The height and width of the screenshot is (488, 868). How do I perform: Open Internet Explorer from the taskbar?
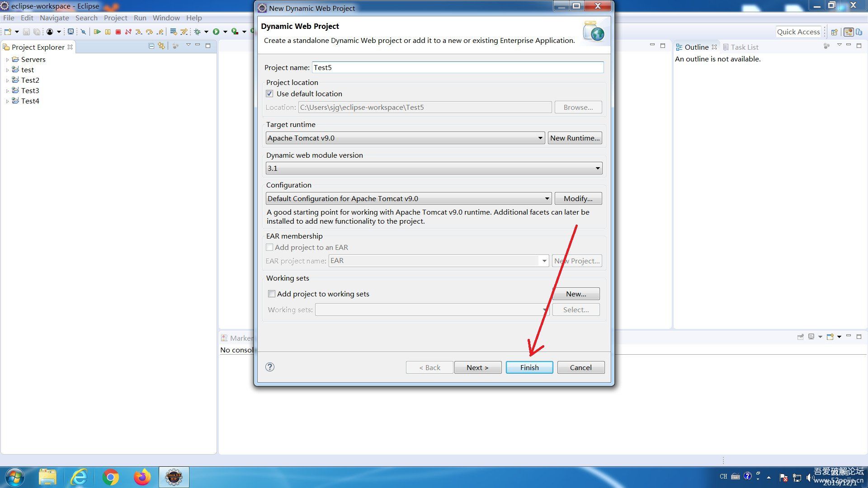(x=79, y=477)
